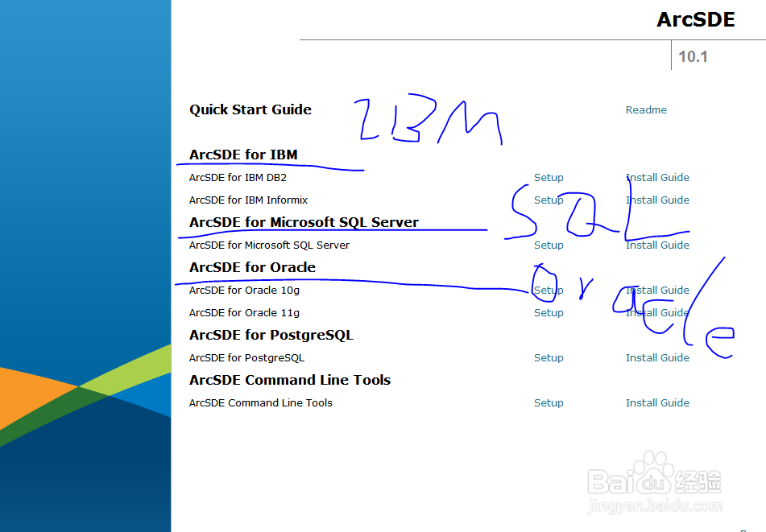Open Install Guide for Command Line Tools
Image resolution: width=766 pixels, height=532 pixels.
click(x=657, y=402)
